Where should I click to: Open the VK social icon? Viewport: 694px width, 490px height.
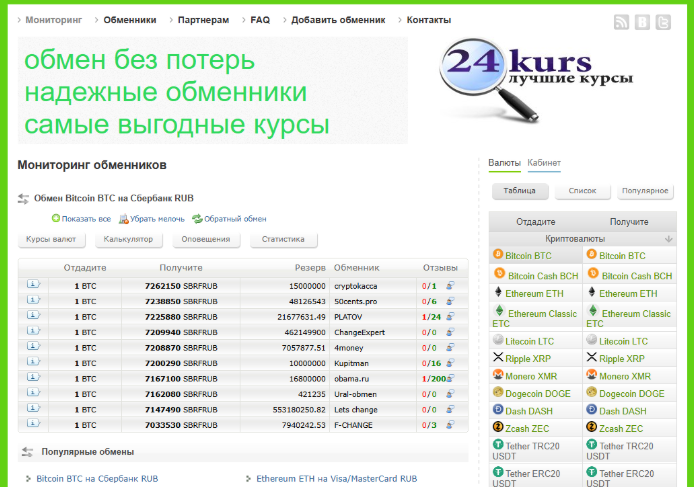642,22
